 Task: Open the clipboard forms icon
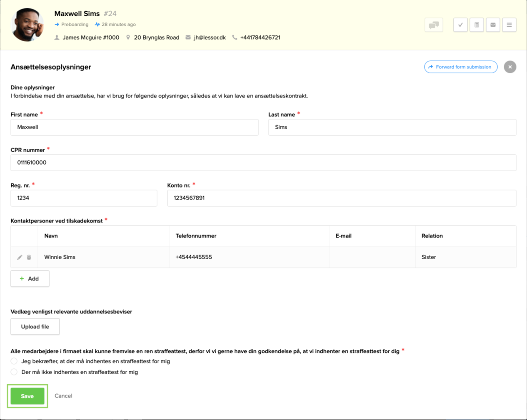[476, 25]
